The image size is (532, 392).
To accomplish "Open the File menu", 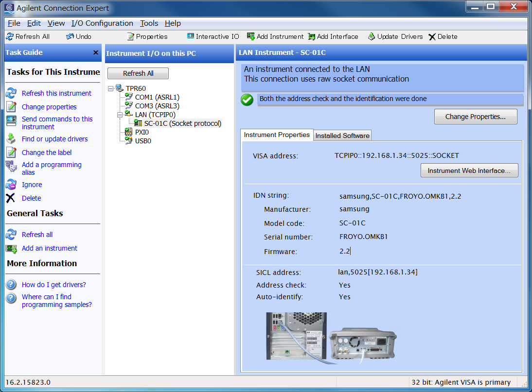I will coord(14,23).
